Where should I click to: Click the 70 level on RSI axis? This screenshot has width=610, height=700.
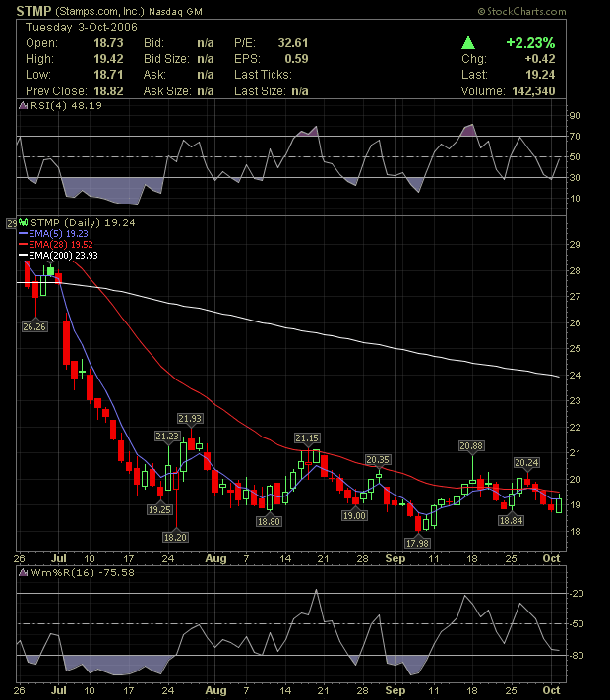pos(576,136)
